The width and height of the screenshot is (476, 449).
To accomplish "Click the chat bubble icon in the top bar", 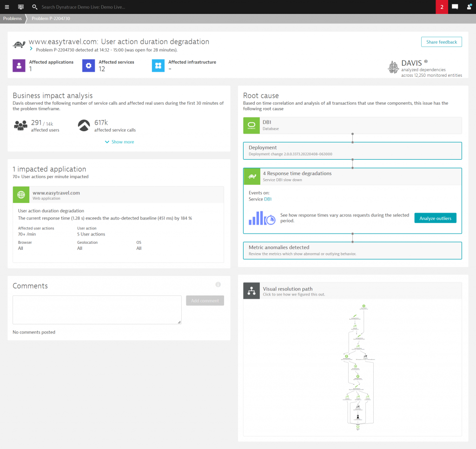I will (x=456, y=7).
